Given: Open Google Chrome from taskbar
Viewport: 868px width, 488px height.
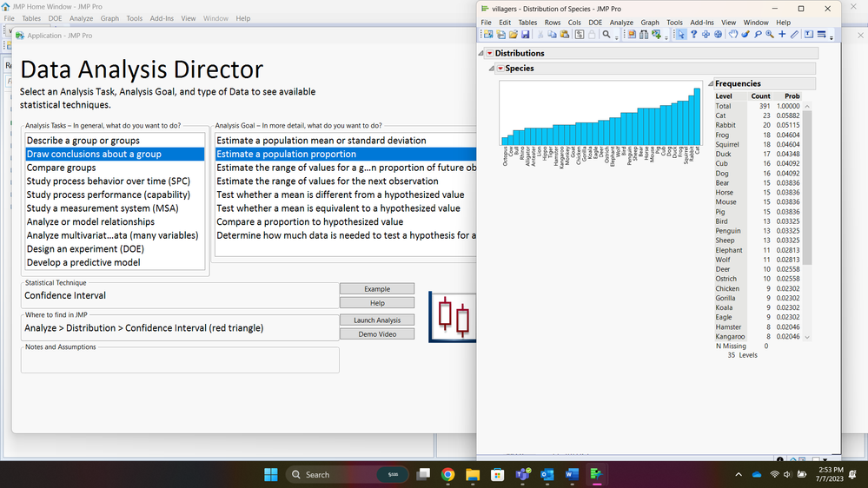Looking at the screenshot, I should pos(447,474).
